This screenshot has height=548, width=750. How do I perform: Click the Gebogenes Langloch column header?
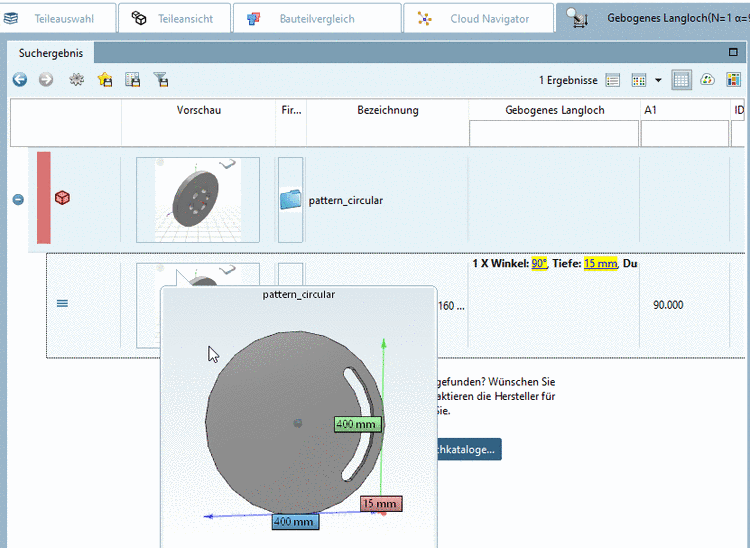(554, 110)
